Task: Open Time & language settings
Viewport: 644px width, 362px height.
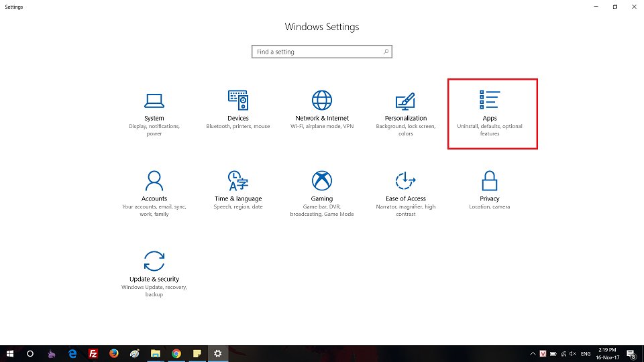Action: coord(237,190)
